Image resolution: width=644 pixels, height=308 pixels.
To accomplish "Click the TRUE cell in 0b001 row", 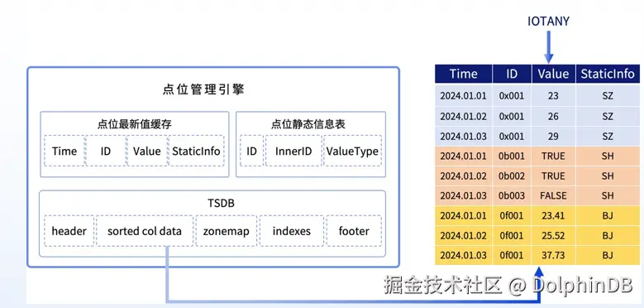I will click(553, 156).
